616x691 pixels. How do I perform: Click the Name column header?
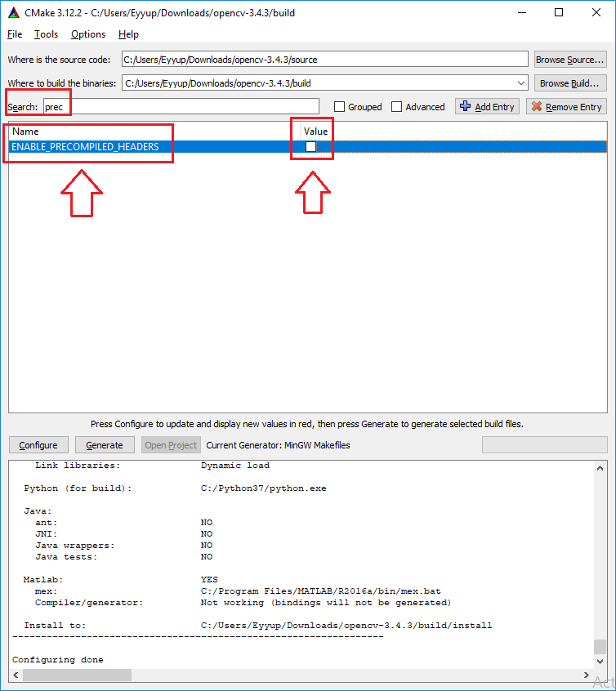(x=25, y=132)
